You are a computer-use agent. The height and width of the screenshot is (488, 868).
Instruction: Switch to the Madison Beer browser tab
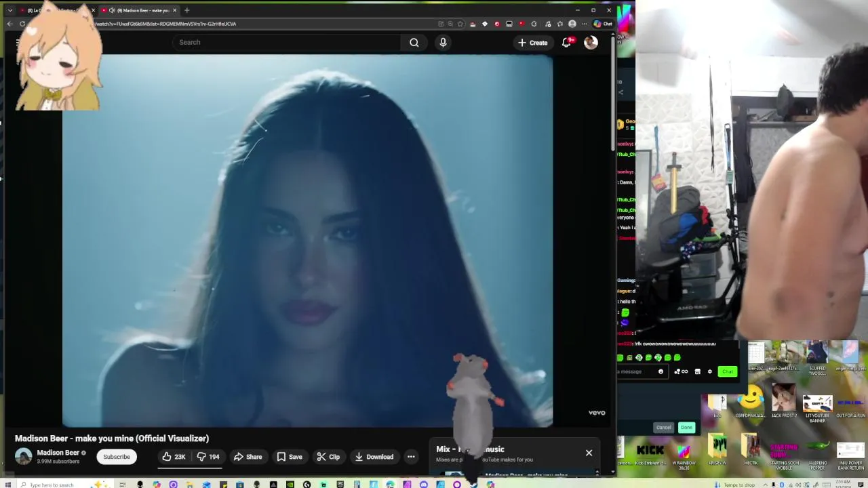(138, 10)
